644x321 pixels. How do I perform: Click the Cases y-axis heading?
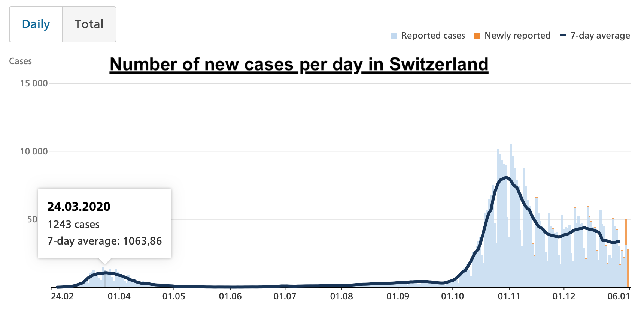click(x=20, y=61)
